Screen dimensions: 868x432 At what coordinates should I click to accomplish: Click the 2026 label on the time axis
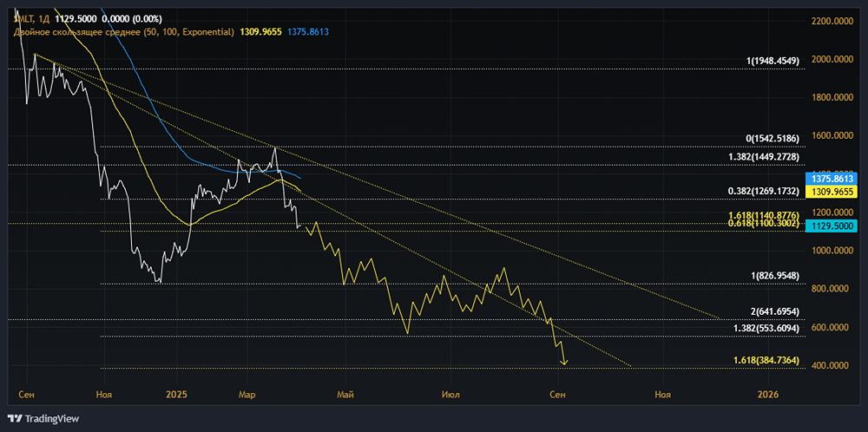coord(768,394)
